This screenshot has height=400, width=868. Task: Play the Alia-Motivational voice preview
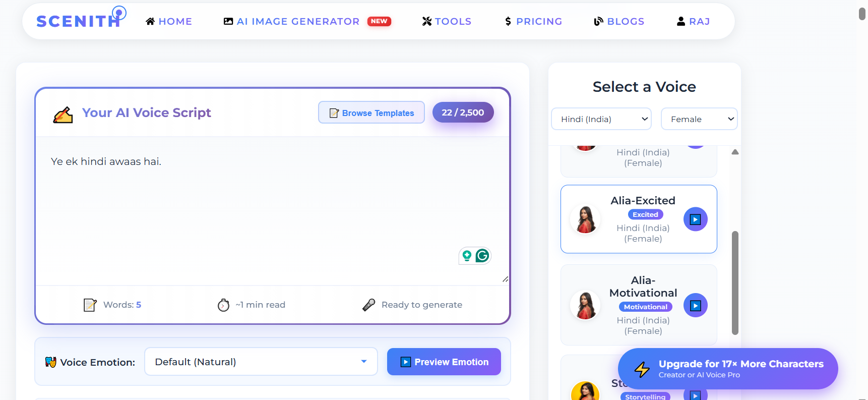click(695, 305)
